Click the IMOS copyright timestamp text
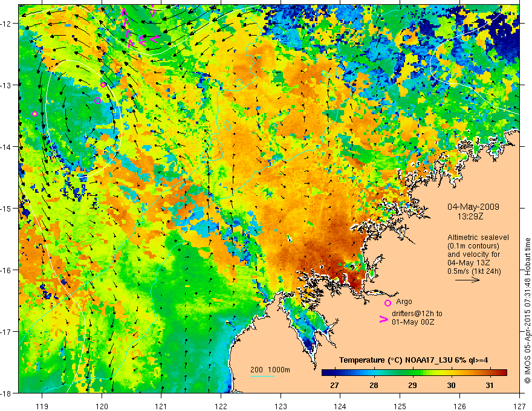 point(527,311)
